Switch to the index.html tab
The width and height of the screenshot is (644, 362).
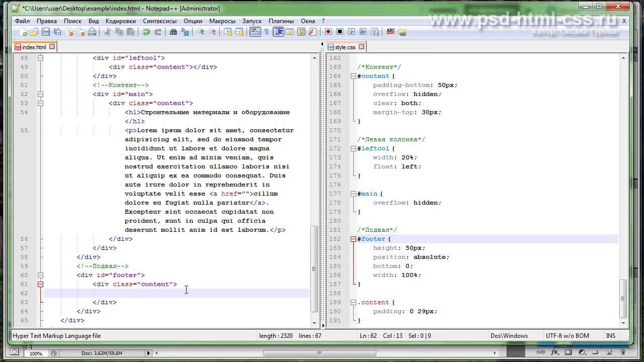click(x=34, y=47)
